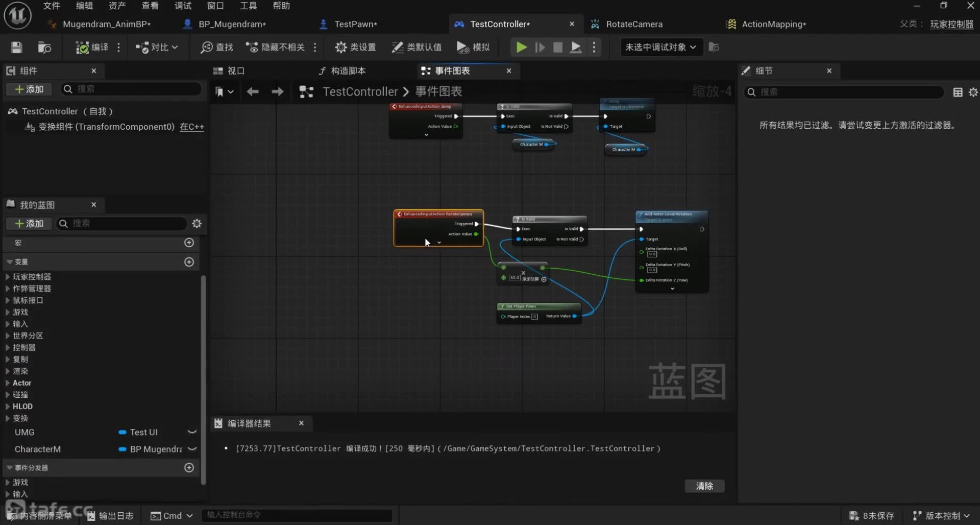Click the Save blueprint icon

(x=16, y=47)
